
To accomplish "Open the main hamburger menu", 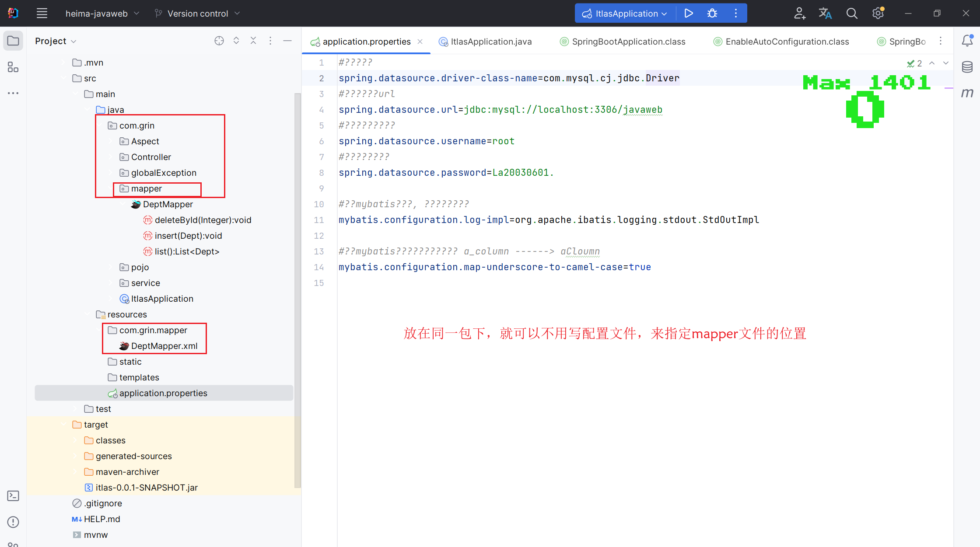I will pyautogui.click(x=42, y=13).
